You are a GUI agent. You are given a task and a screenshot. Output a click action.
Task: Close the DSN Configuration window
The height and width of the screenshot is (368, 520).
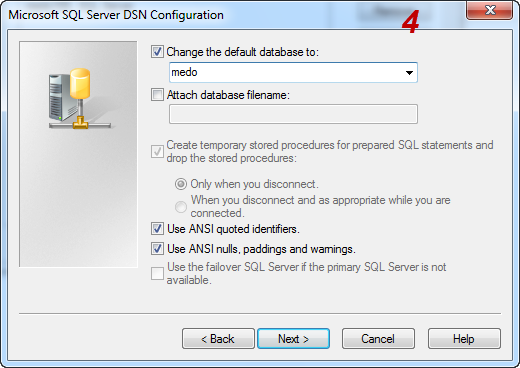(489, 11)
